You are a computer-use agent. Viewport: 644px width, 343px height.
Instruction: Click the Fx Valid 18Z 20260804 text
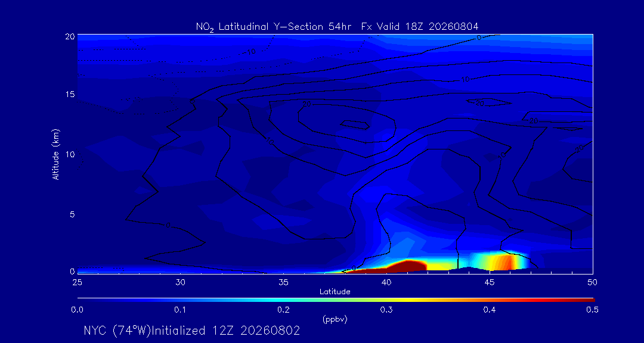click(420, 27)
